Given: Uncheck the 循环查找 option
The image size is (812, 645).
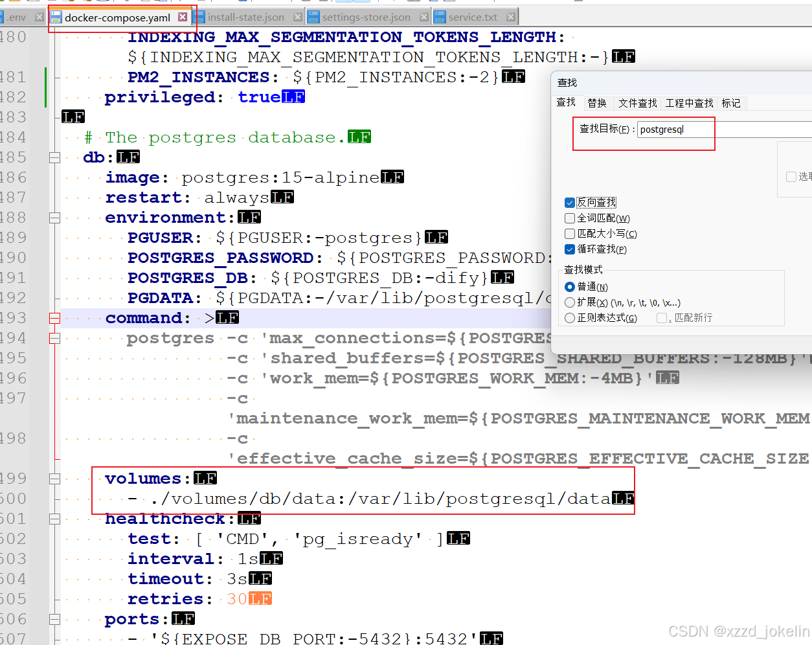Looking at the screenshot, I should pyautogui.click(x=570, y=249).
